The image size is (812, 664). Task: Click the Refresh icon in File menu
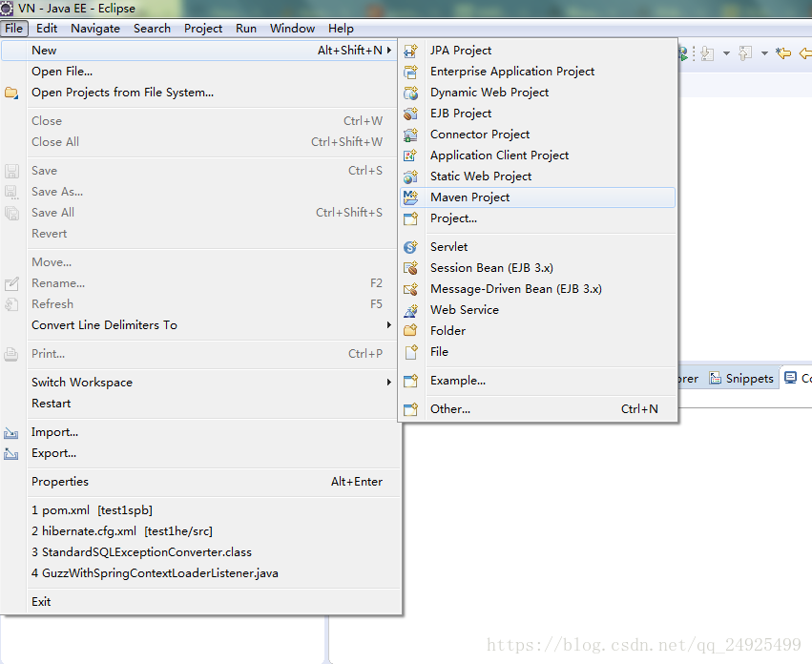coord(11,304)
